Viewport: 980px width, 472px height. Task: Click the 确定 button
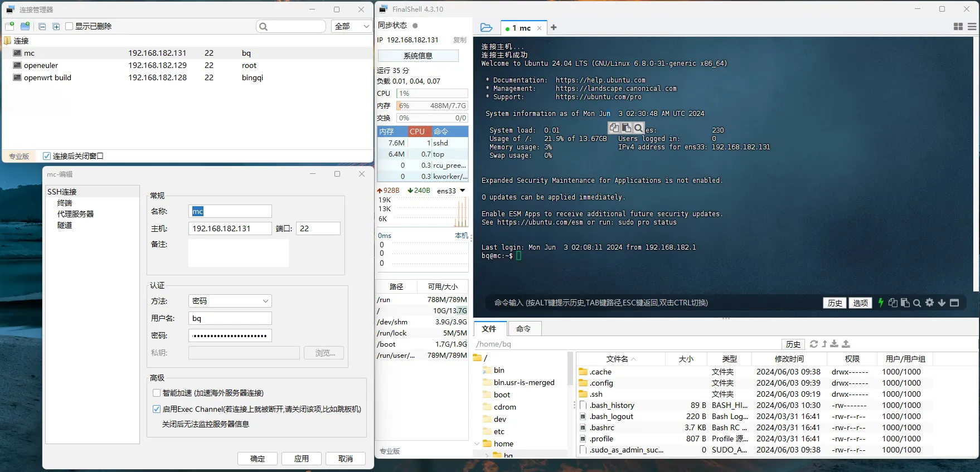tap(258, 459)
